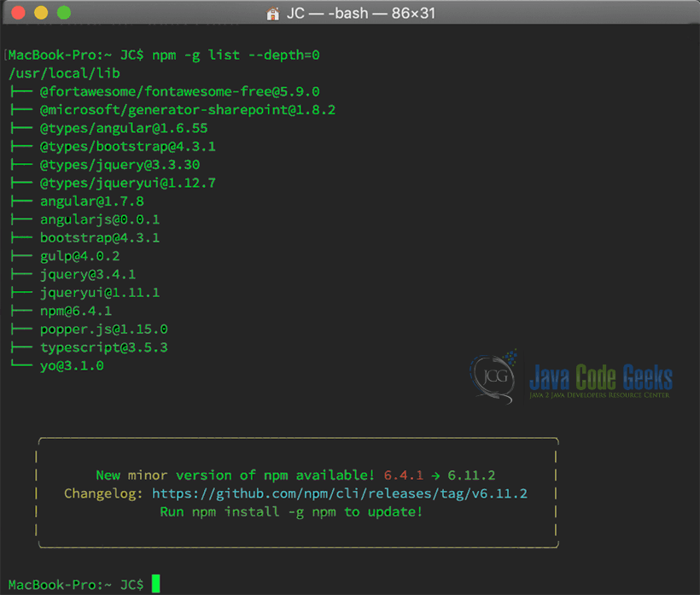The image size is (700, 595).
Task: Click '@types/jqueryui@1.12.7' entry
Action: coord(128,183)
